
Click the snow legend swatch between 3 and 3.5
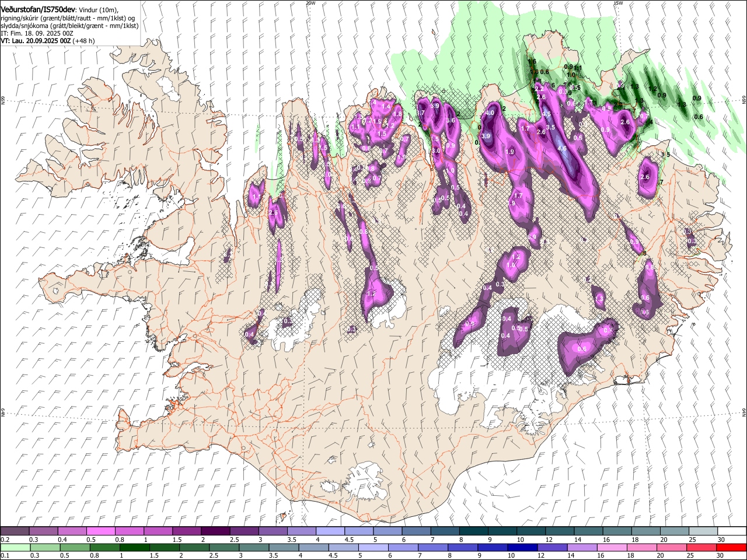click(x=273, y=531)
